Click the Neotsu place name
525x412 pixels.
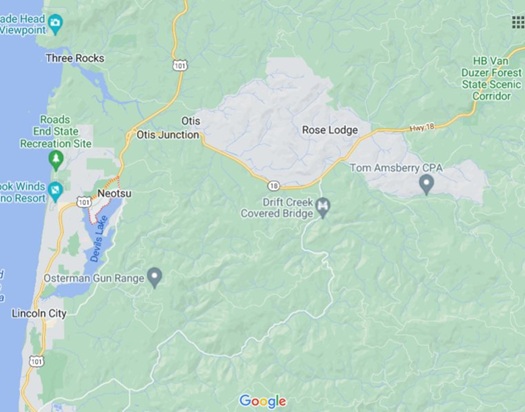pyautogui.click(x=115, y=193)
